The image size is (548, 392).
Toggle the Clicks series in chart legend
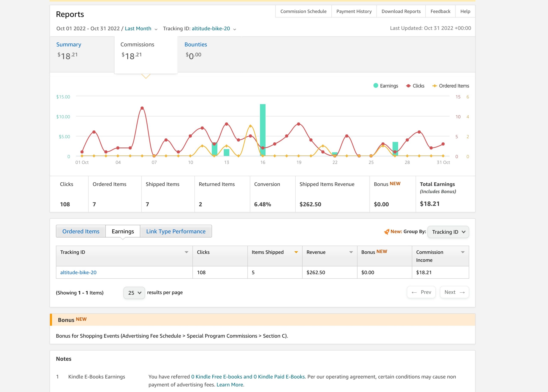415,86
